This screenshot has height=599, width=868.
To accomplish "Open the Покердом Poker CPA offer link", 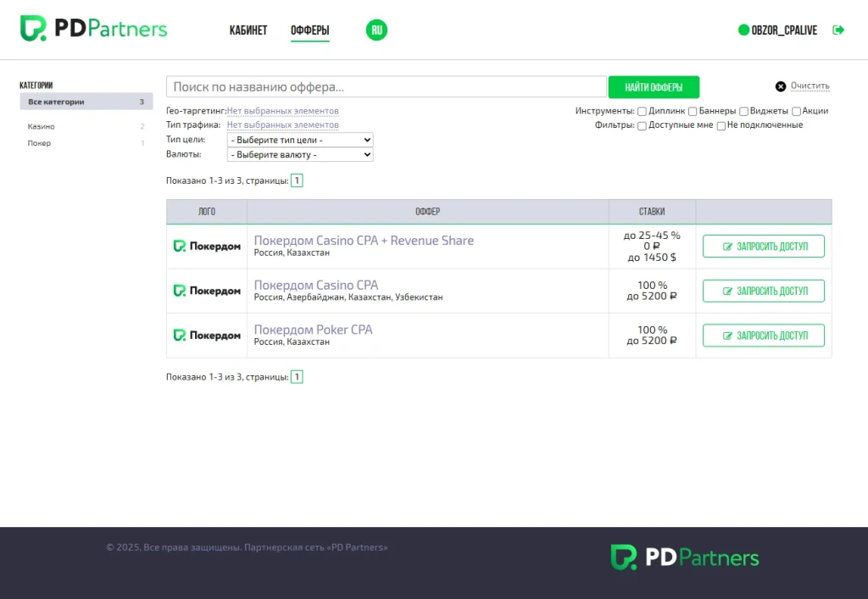I will coord(314,330).
